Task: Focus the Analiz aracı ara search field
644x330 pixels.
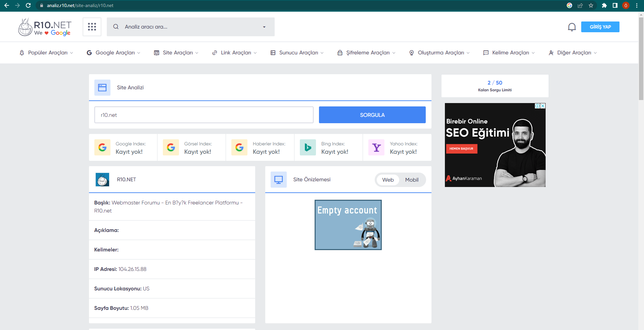Action: click(191, 27)
